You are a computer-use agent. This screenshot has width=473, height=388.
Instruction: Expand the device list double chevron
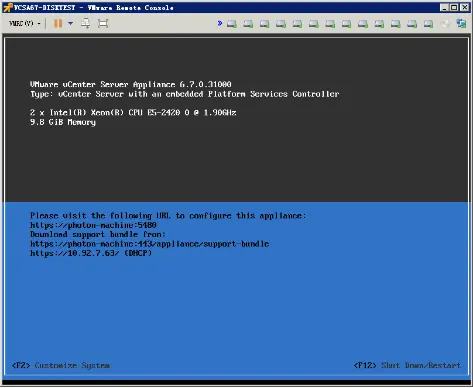(x=220, y=23)
